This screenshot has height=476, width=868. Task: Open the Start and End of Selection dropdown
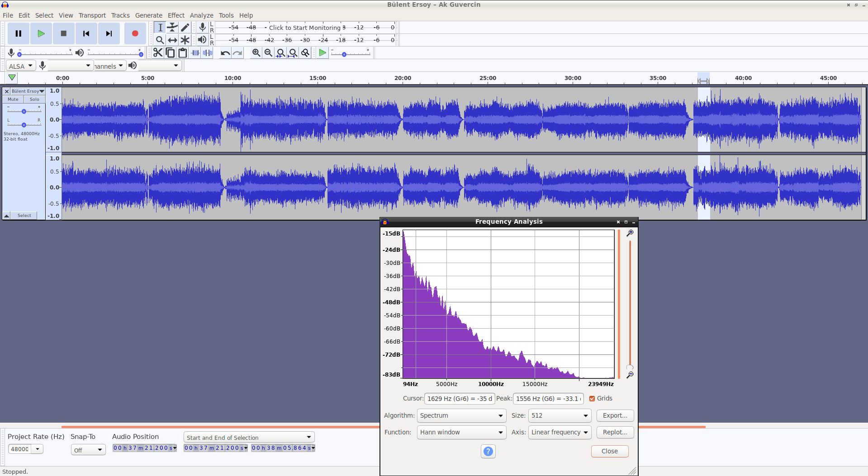coord(249,437)
